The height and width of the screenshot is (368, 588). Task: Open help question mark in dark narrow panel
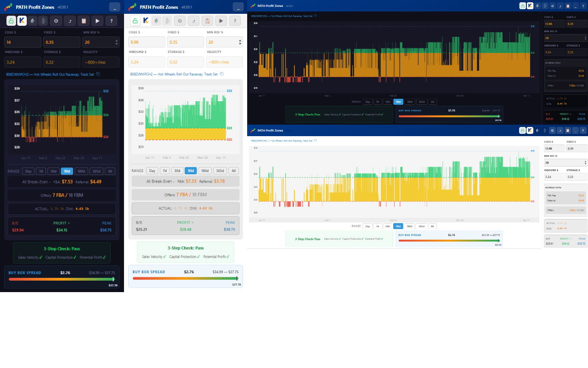tap(111, 21)
